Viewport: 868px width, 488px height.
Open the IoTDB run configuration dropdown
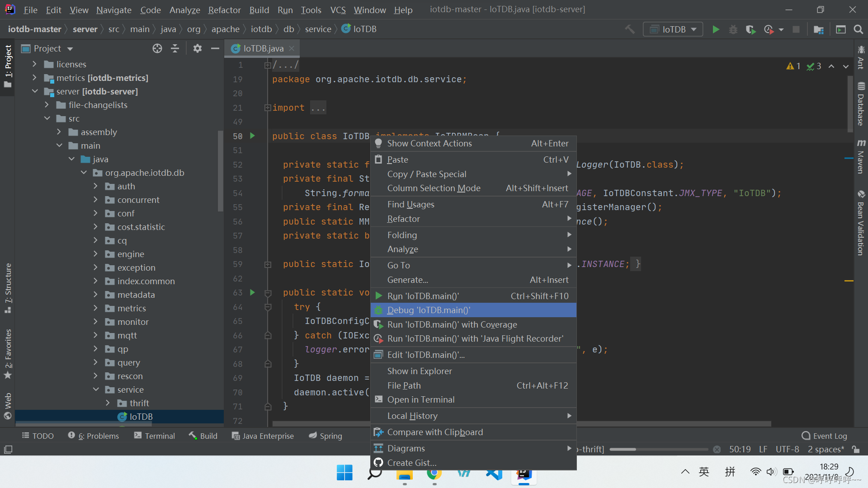[x=673, y=29]
